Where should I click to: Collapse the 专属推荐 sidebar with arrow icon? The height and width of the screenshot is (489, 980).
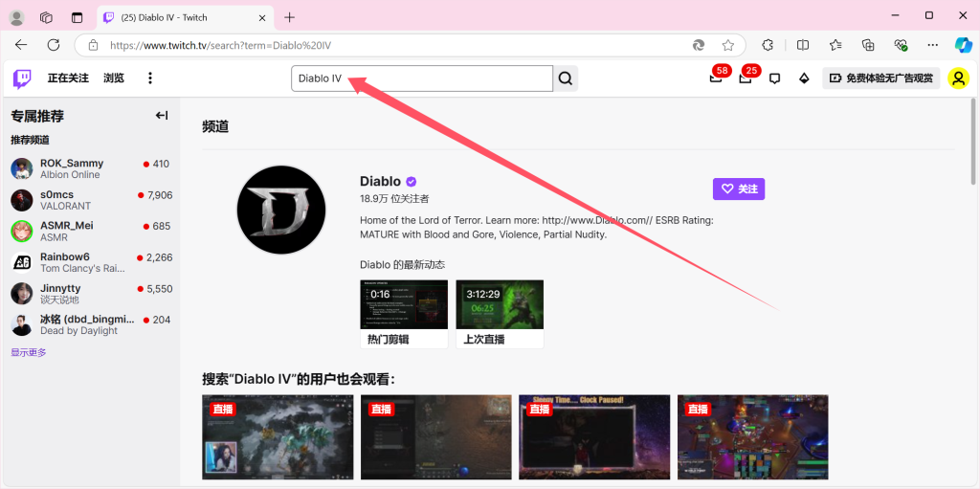[162, 115]
